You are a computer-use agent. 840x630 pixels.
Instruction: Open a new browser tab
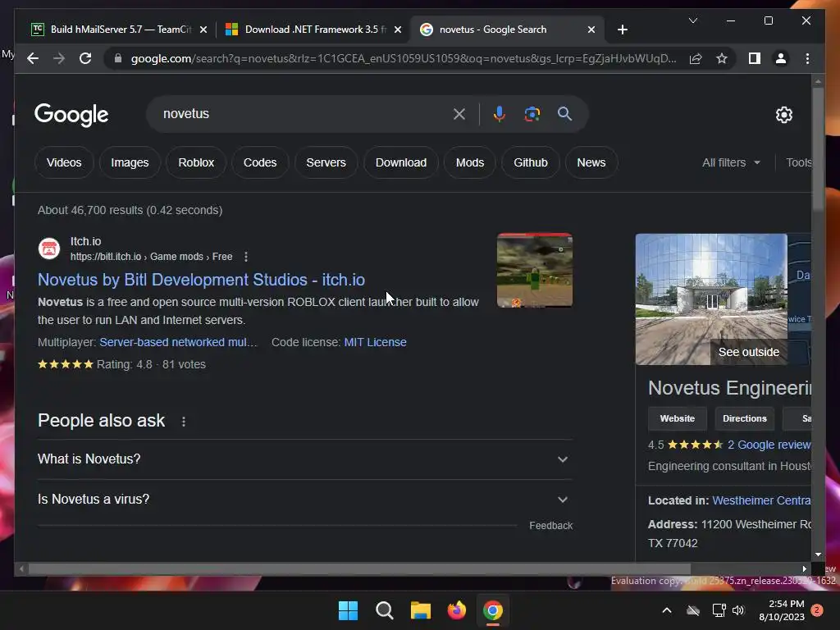click(x=622, y=30)
